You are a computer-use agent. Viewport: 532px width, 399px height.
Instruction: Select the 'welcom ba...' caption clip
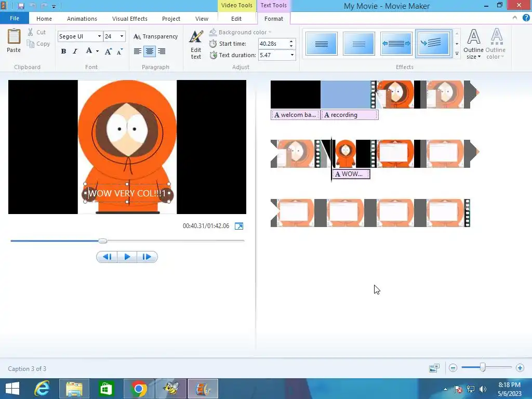click(x=295, y=115)
